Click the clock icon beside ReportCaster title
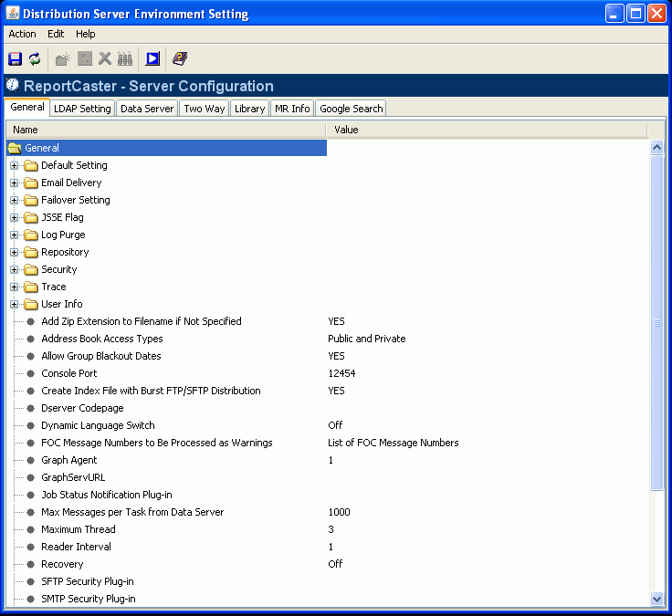Screen dimensions: 672x616 pos(13,85)
